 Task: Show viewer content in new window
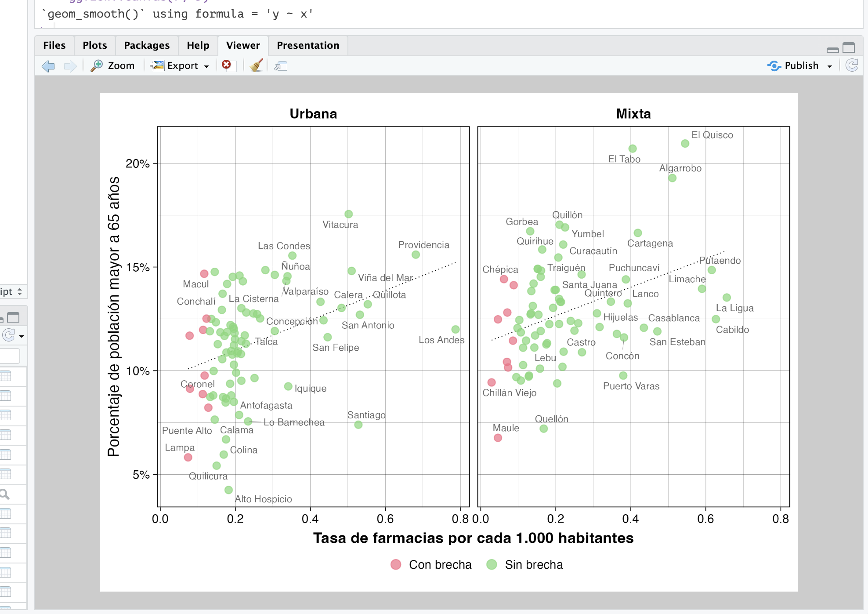pos(281,66)
